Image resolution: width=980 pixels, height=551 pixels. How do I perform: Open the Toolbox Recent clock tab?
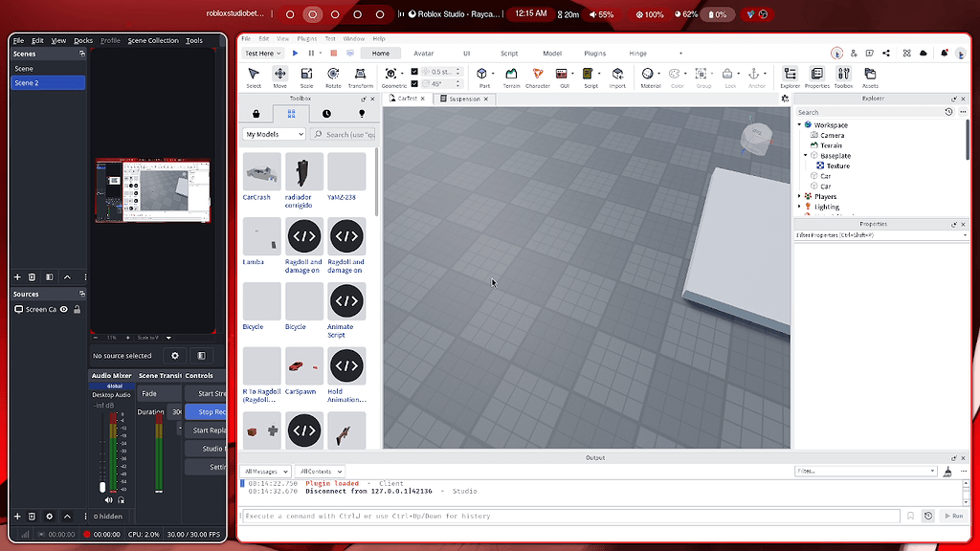326,114
